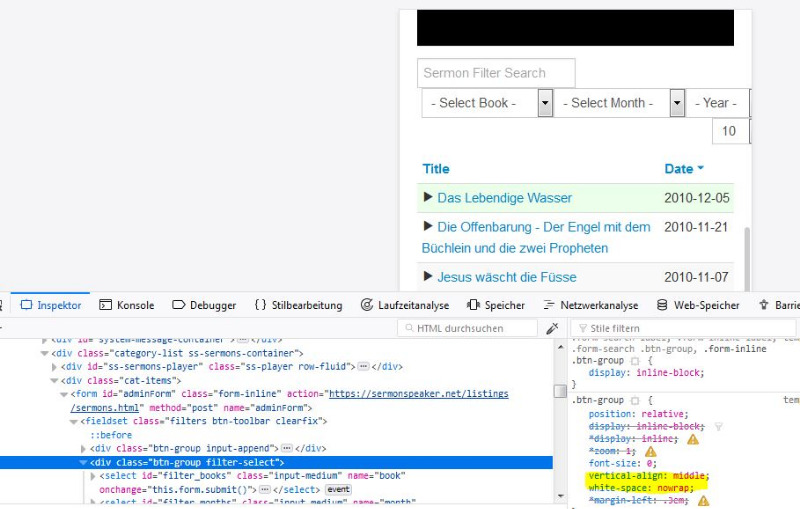
Task: Focus the HTML durchsuchen search box
Action: [x=467, y=328]
